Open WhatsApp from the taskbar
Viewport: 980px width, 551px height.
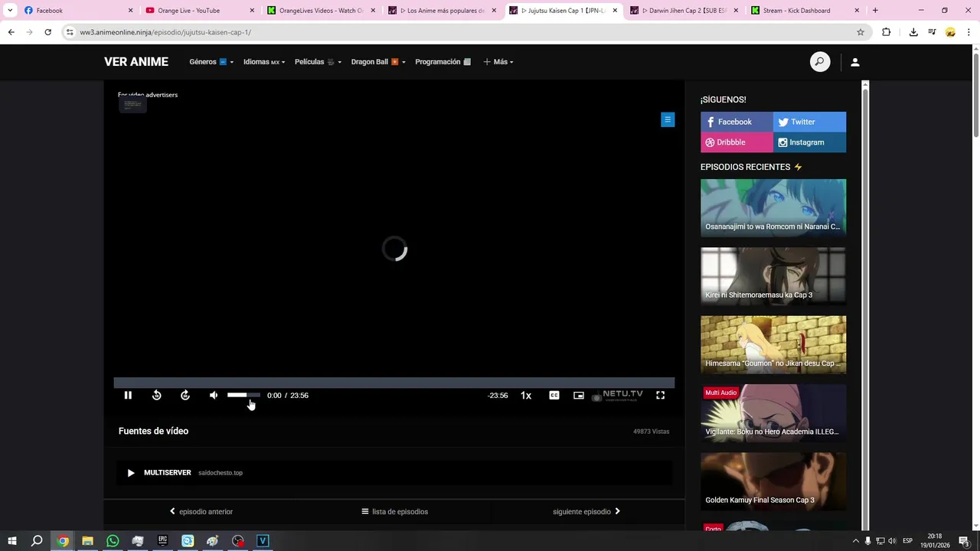[113, 541]
